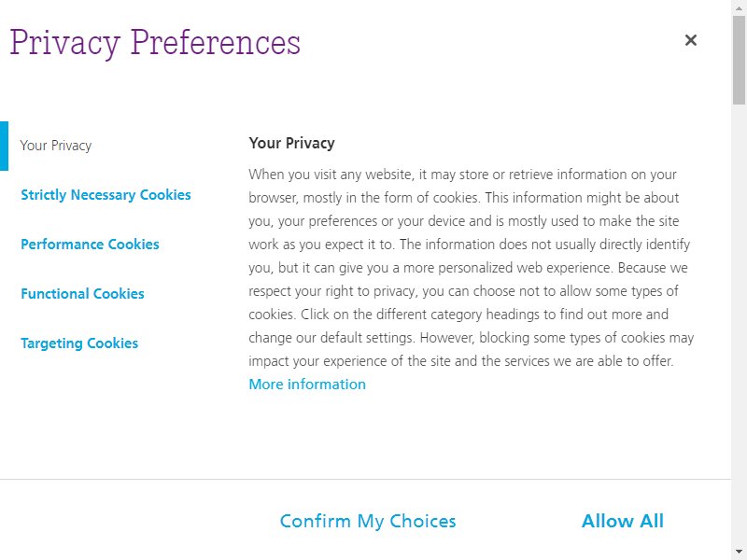Accept all cookies with Allow All
This screenshot has width=747, height=560.
click(x=622, y=521)
